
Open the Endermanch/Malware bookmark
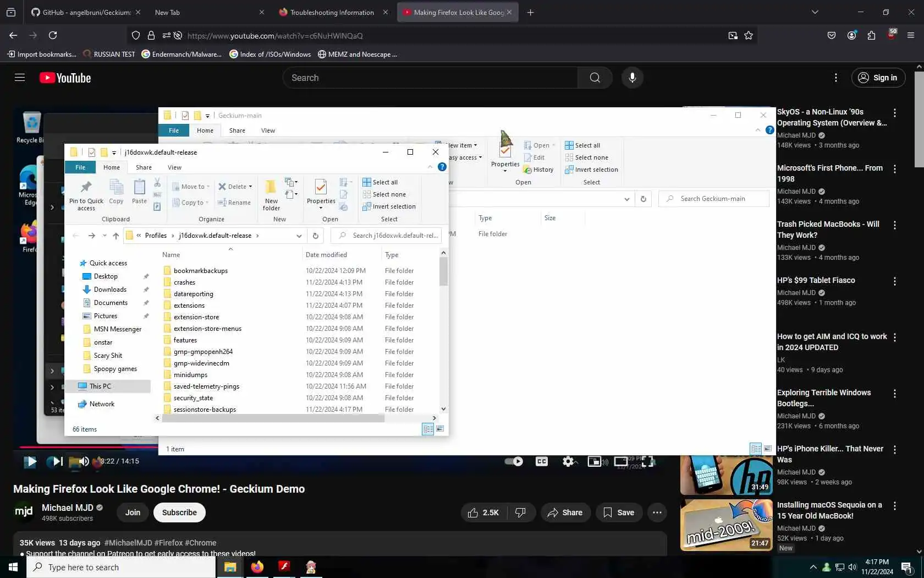pyautogui.click(x=182, y=54)
